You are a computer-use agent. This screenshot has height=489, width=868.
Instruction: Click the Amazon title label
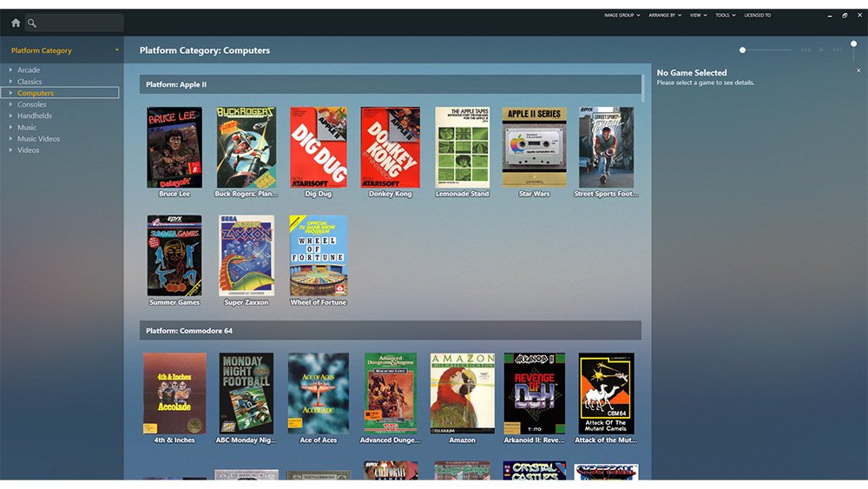tap(463, 440)
